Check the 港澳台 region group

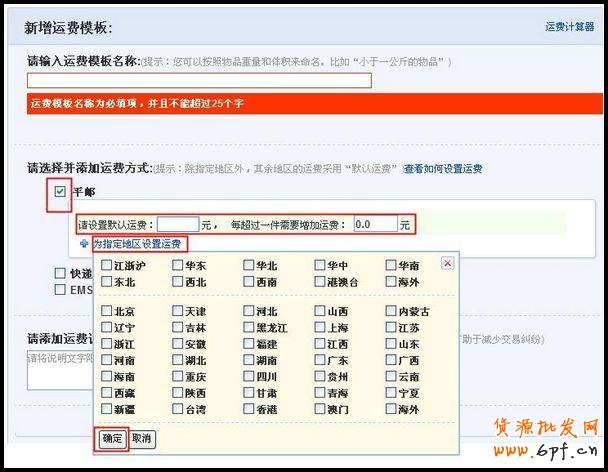(319, 283)
